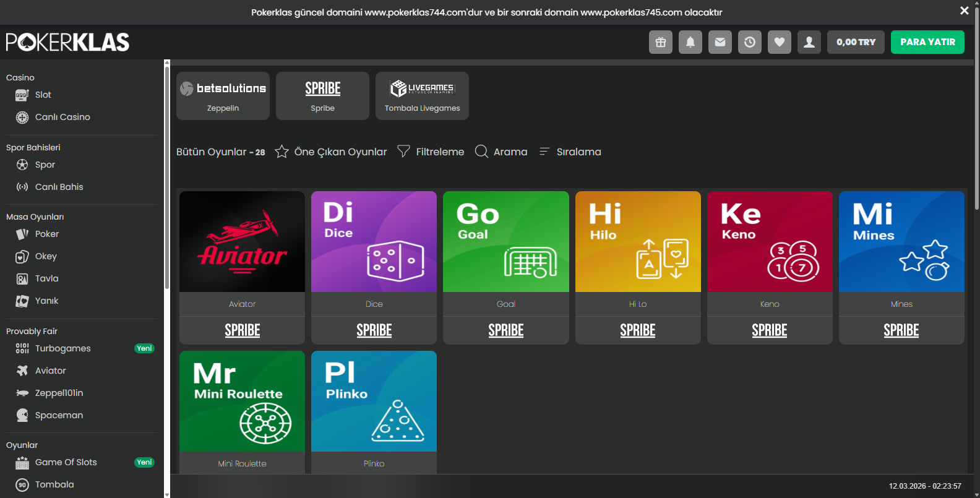Open the gift bonus icon in header
The height and width of the screenshot is (498, 980).
point(660,42)
